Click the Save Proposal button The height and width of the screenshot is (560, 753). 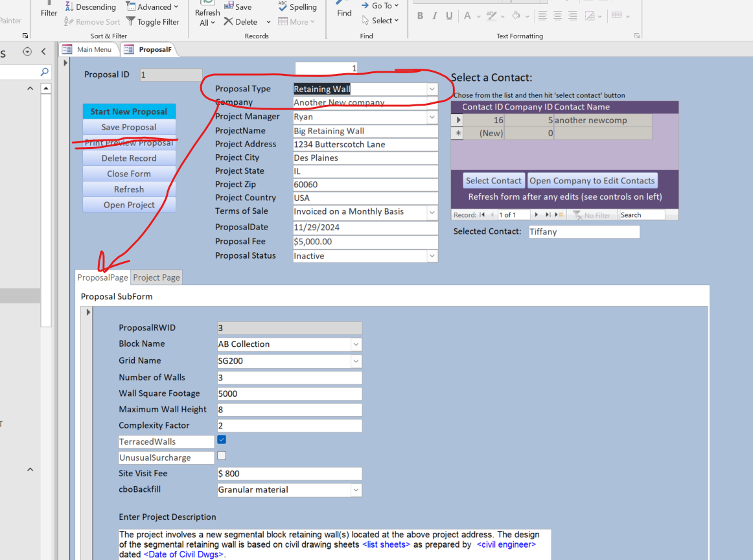point(129,127)
